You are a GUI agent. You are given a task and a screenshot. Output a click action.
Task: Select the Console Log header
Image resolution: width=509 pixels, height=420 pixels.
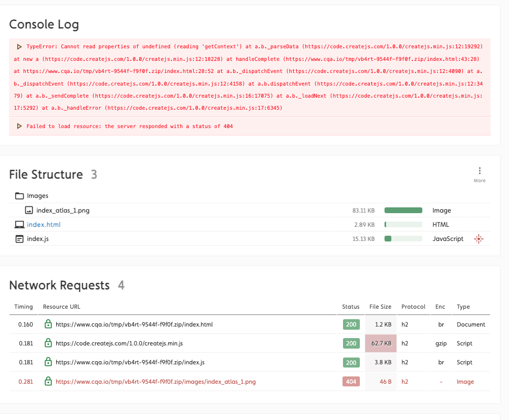pyautogui.click(x=44, y=24)
